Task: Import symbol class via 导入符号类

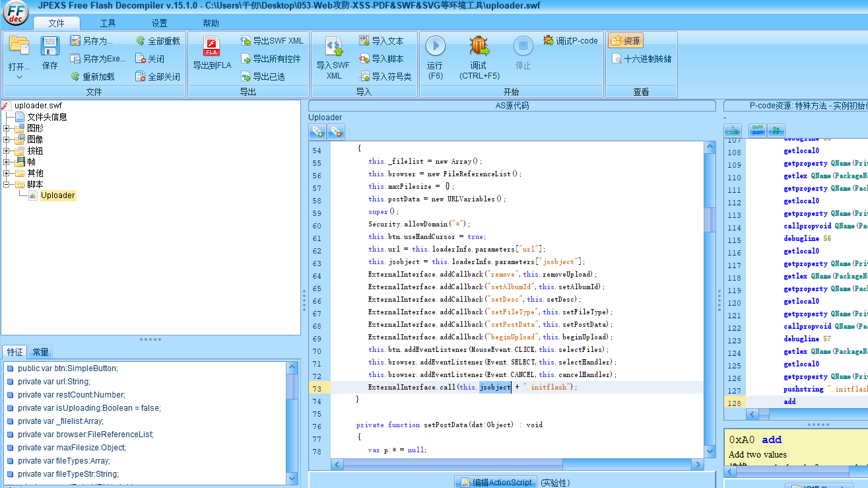Action: point(385,77)
